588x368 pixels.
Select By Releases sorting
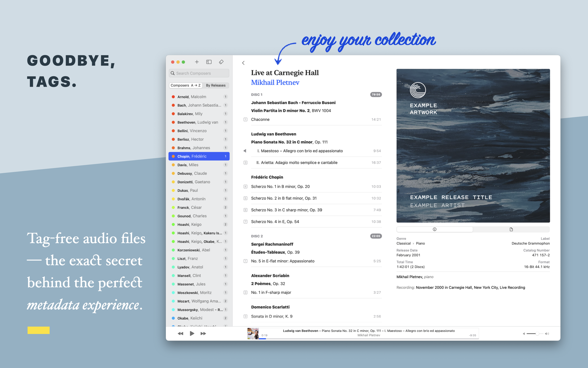click(x=216, y=85)
